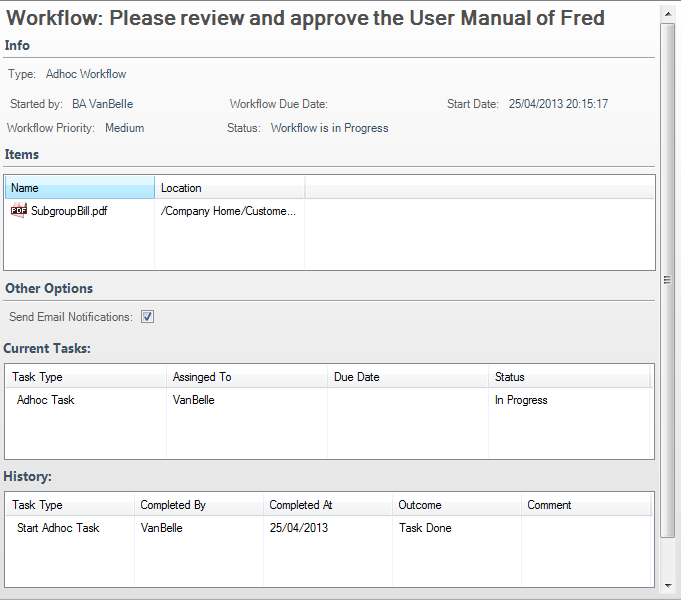Select the Start Adhoc Task history row
The width and height of the screenshot is (681, 600).
point(58,528)
